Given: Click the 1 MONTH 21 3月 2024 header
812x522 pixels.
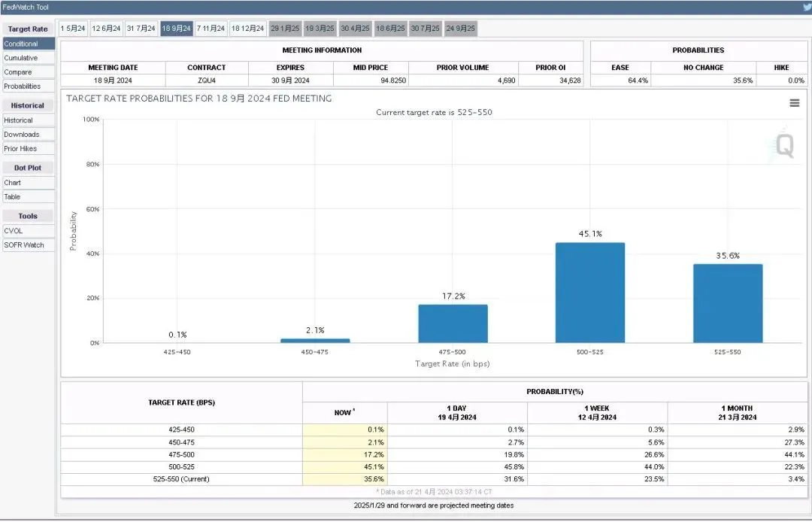Looking at the screenshot, I should (x=738, y=413).
